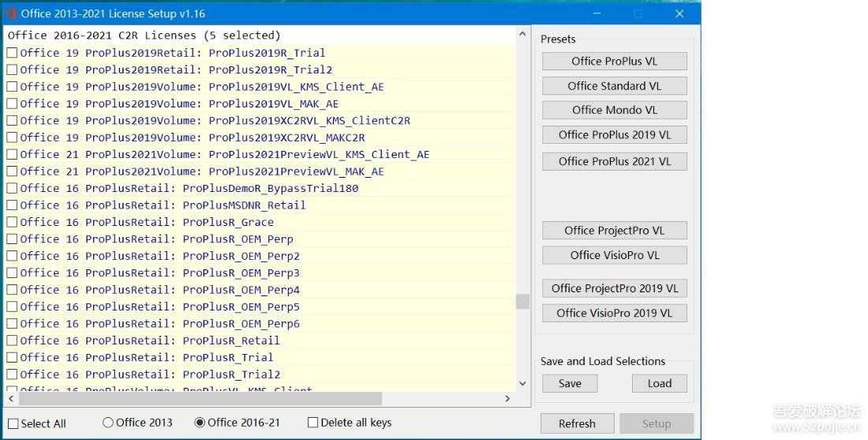Click the Office VisioPro 2019 VL preset
868x440 pixels.
(x=614, y=313)
